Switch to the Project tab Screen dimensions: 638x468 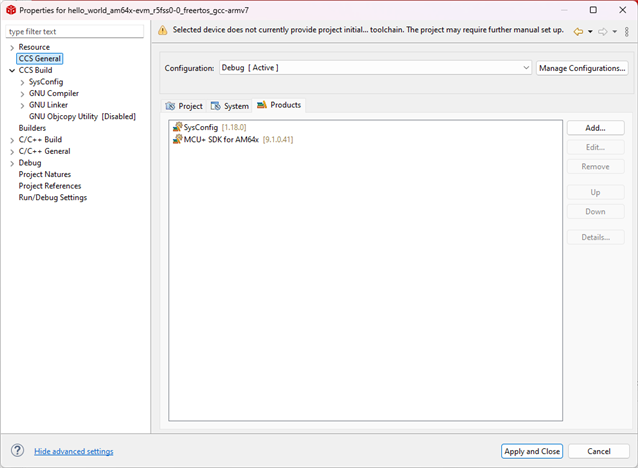pos(184,106)
